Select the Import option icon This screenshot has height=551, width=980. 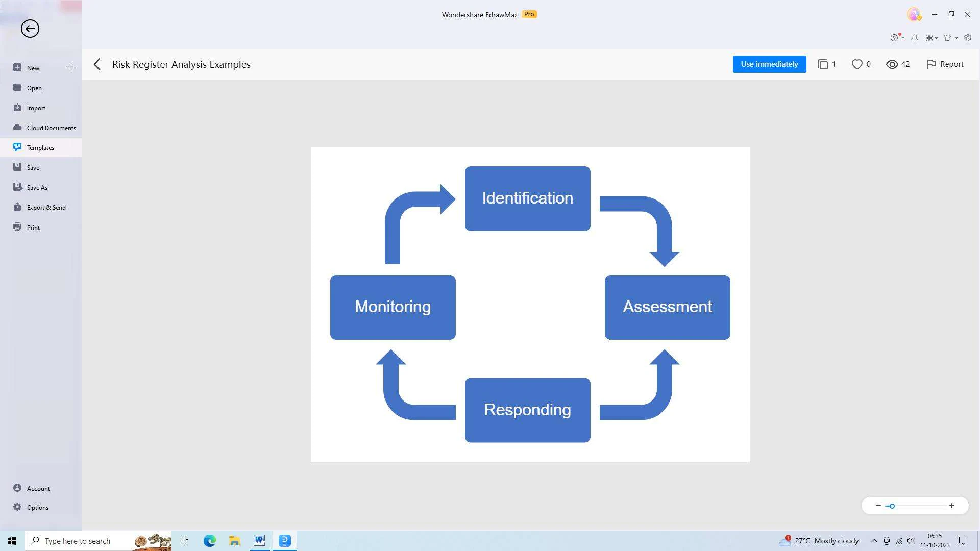pyautogui.click(x=17, y=108)
